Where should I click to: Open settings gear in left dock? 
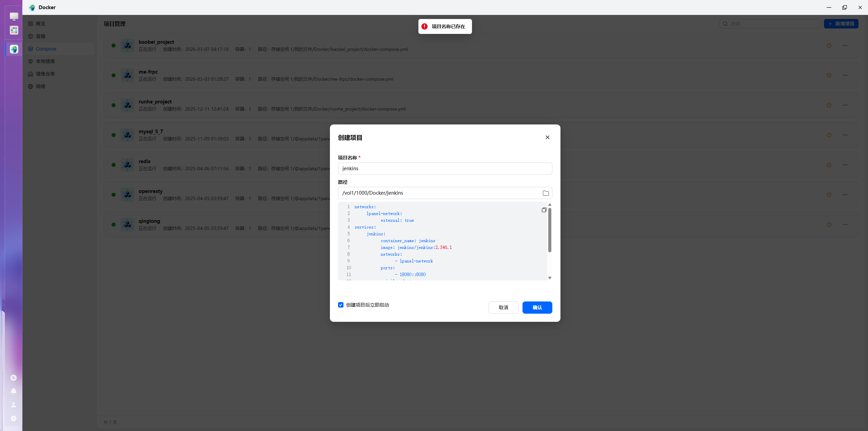pos(14,418)
